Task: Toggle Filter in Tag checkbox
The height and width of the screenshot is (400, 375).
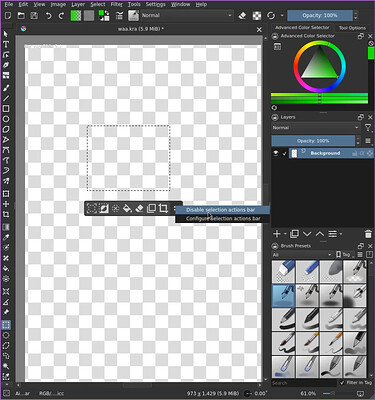Action: [x=342, y=383]
